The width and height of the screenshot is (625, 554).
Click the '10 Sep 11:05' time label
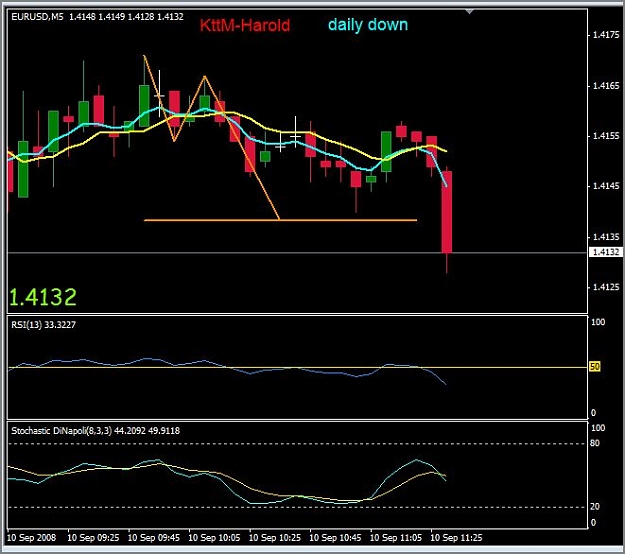[396, 538]
